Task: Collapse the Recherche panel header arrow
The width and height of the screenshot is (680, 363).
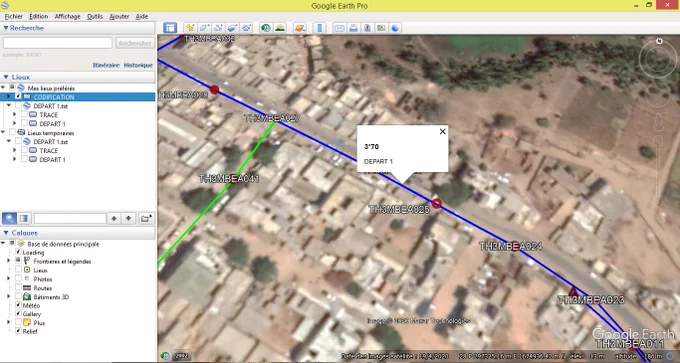Action: point(6,28)
